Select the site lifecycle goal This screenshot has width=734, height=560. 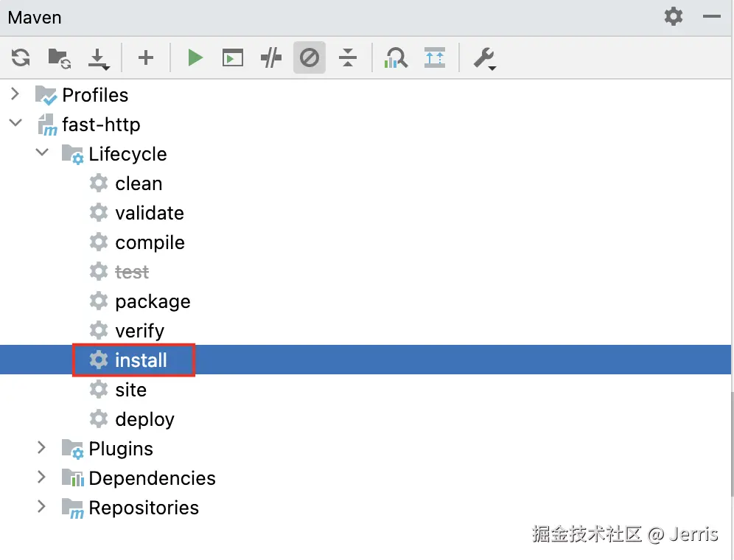130,390
